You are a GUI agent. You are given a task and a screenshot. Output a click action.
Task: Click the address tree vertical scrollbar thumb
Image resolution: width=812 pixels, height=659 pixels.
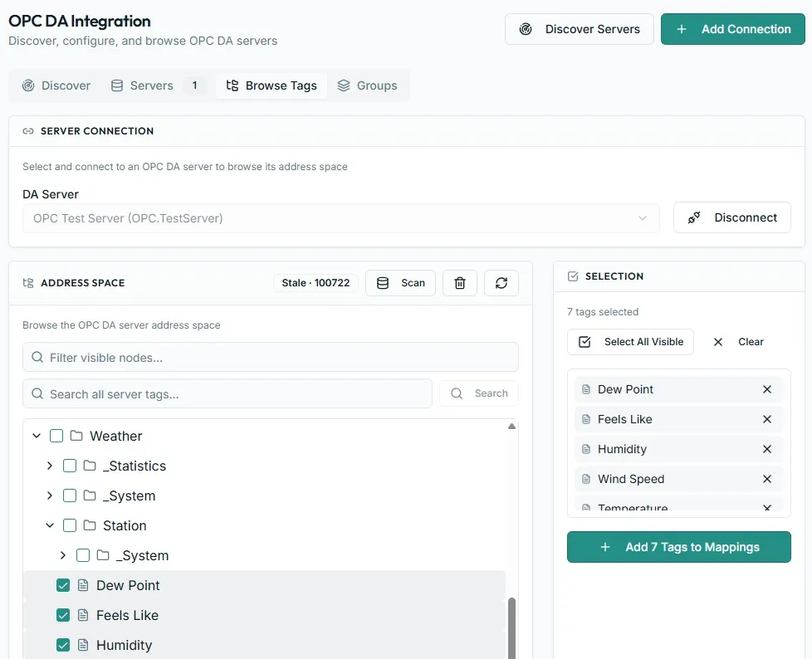click(x=511, y=628)
